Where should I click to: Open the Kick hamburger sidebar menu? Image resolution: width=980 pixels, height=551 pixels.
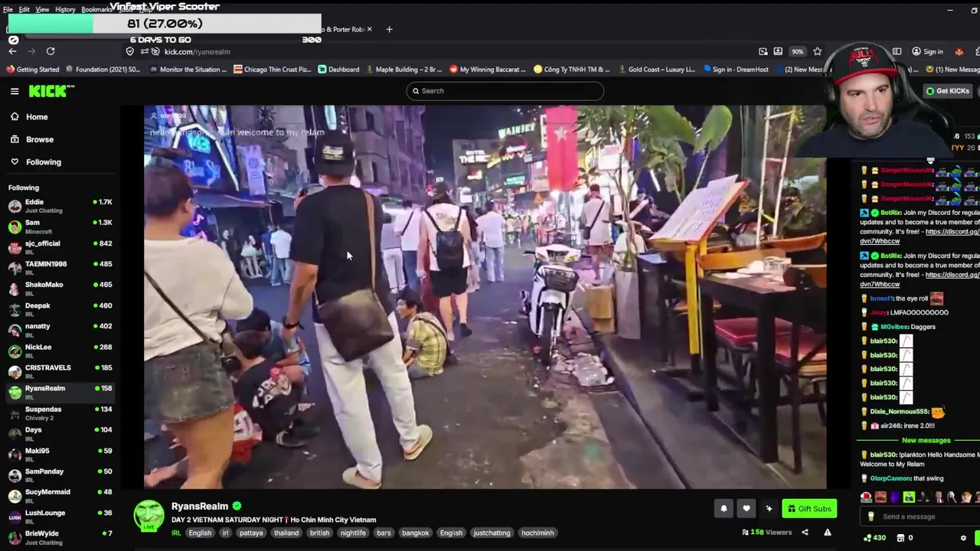click(15, 91)
